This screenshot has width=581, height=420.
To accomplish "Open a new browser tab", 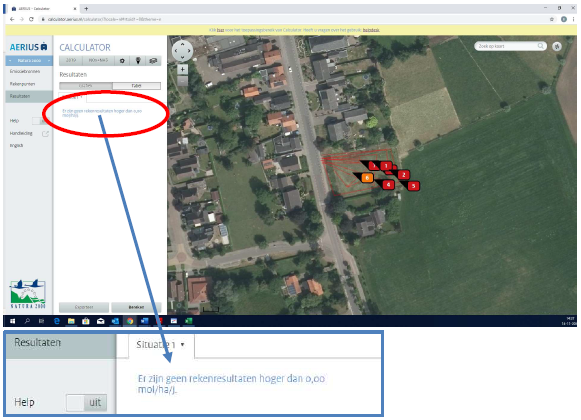I will 86,8.
